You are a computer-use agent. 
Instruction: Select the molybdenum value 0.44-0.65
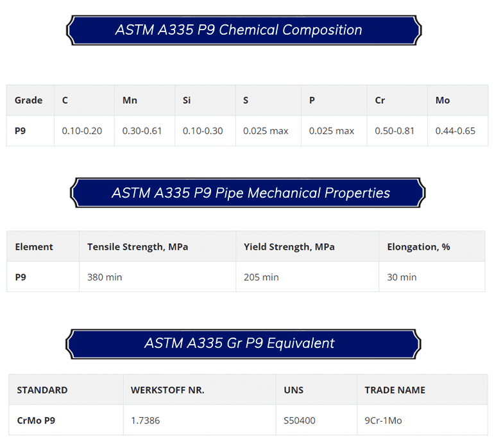point(455,131)
